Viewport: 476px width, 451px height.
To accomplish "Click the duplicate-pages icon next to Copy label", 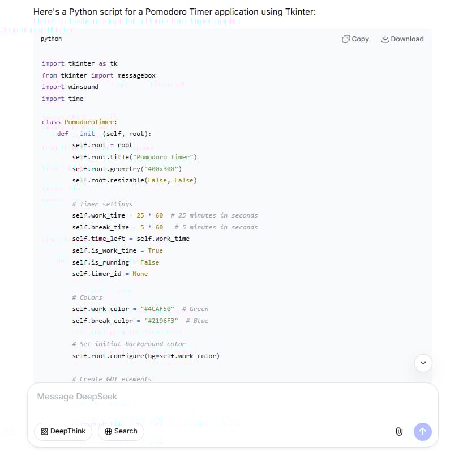I will click(344, 39).
